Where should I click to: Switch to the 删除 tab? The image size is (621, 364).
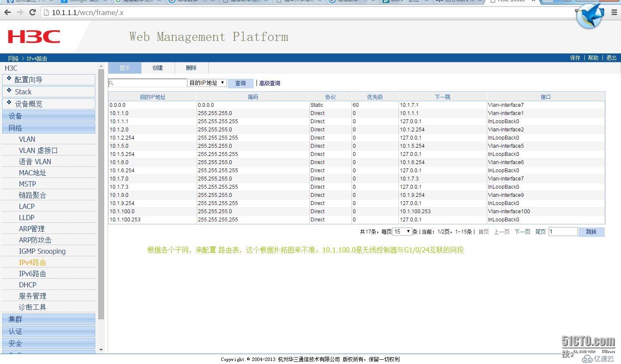(x=191, y=68)
